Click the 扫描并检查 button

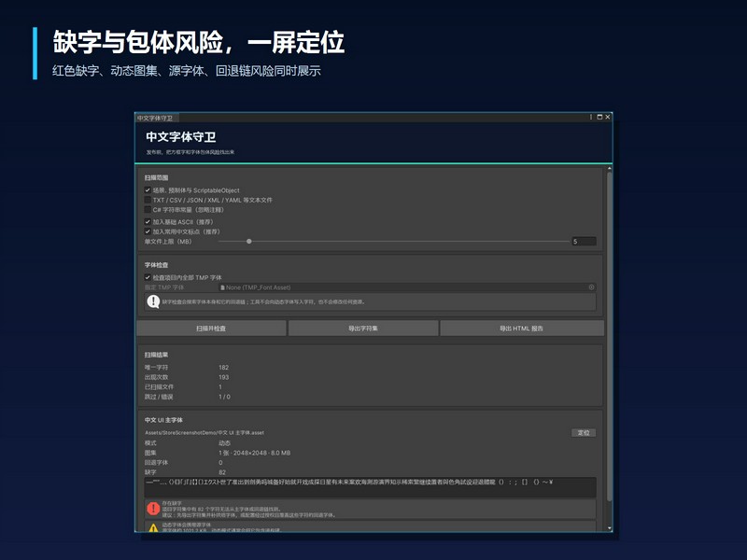pos(212,329)
